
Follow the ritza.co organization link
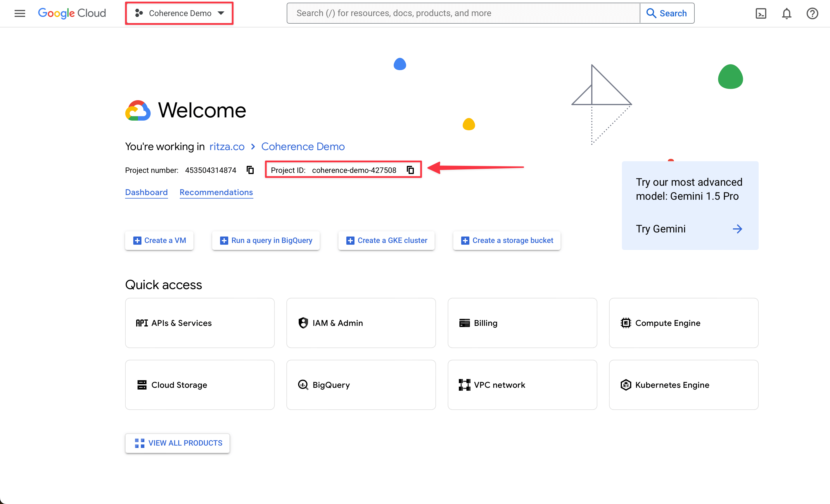(227, 147)
